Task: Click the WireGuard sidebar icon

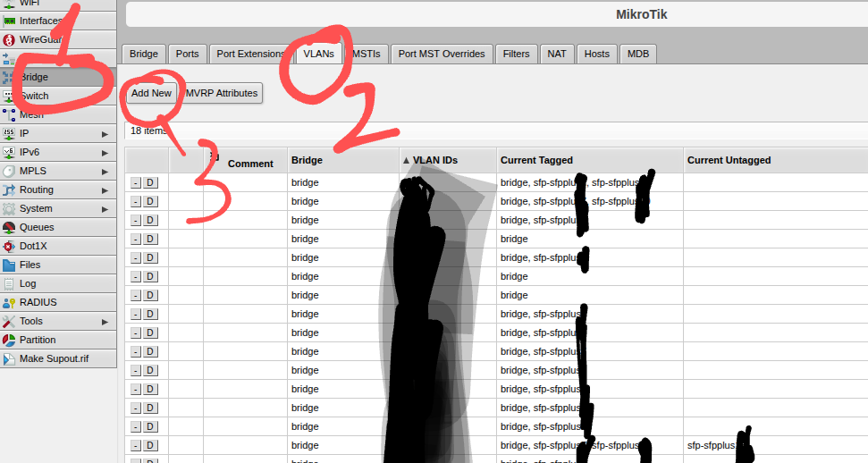Action: [x=9, y=39]
